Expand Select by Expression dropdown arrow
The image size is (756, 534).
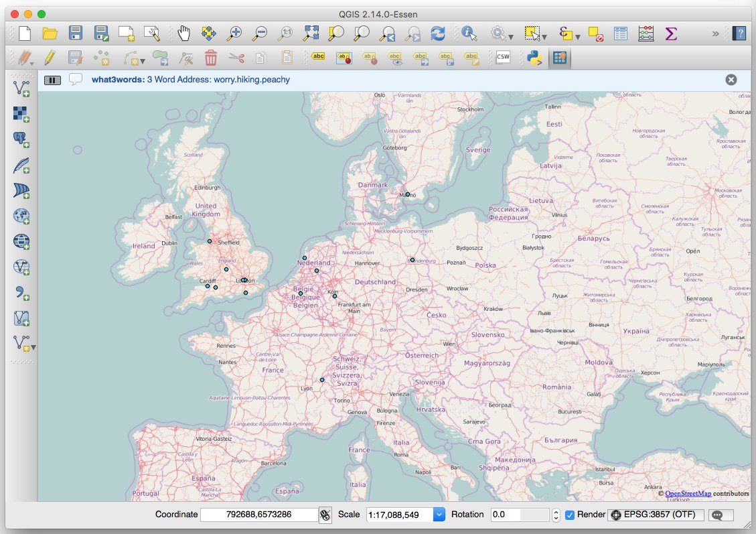[577, 37]
